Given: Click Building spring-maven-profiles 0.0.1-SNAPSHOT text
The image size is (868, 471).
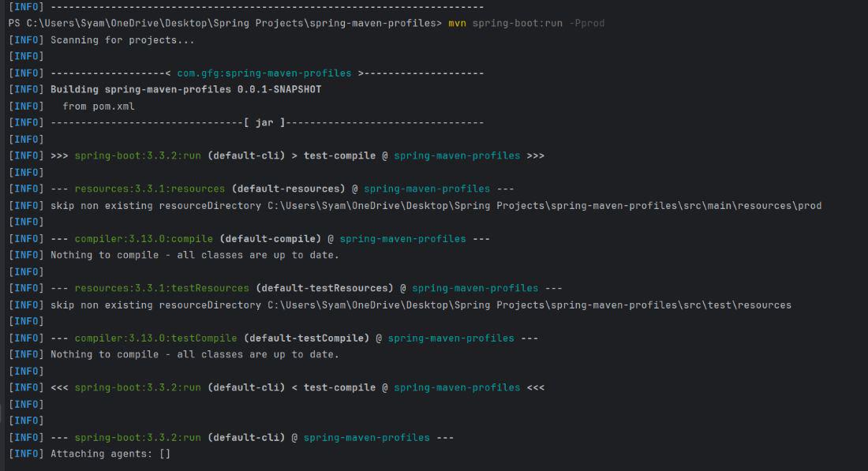Looking at the screenshot, I should (185, 89).
